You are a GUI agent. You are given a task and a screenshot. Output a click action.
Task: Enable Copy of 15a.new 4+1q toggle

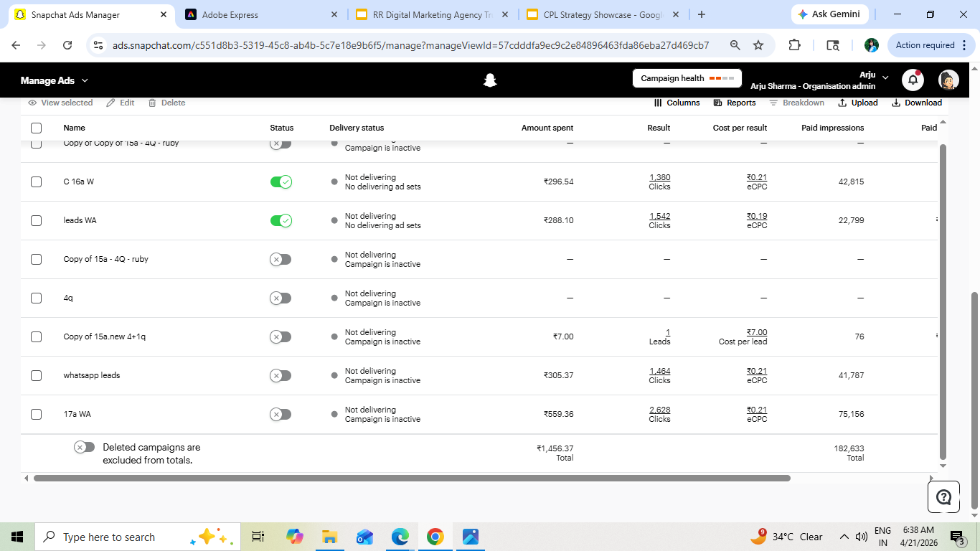(281, 336)
